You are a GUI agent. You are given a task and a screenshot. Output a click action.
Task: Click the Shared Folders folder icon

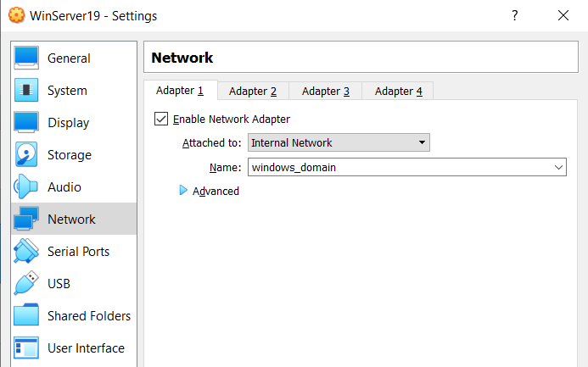click(x=26, y=316)
